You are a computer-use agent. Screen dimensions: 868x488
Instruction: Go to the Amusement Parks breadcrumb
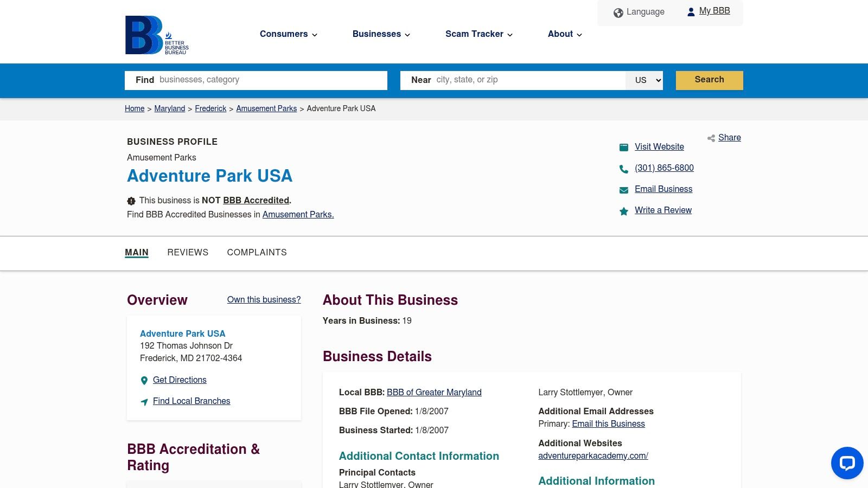point(266,108)
